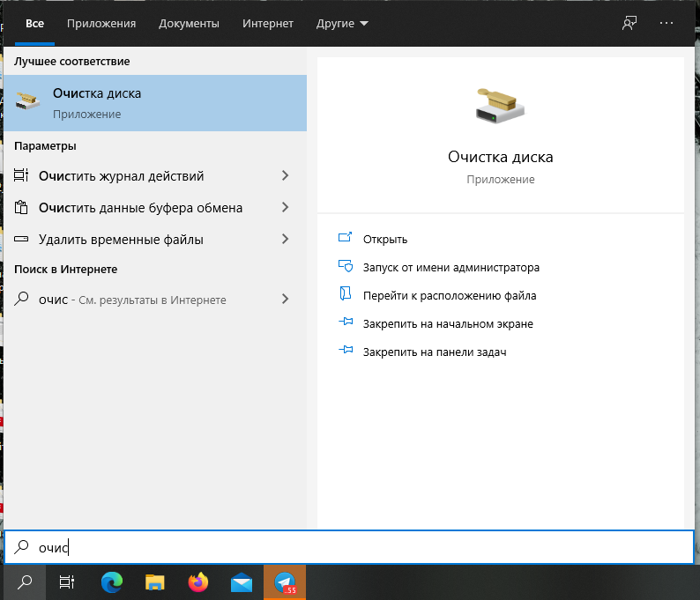Click 'Открыть' to launch Disk Cleanup

[385, 240]
